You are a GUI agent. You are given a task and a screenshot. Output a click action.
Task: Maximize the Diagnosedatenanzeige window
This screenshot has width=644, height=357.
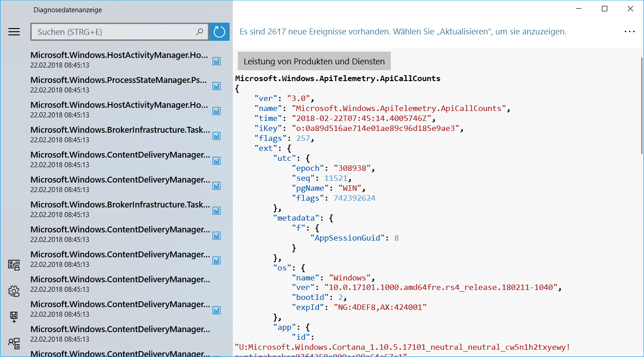[605, 9]
